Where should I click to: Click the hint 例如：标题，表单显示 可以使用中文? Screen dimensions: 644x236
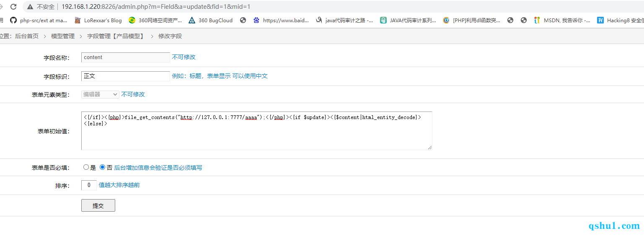pos(220,76)
